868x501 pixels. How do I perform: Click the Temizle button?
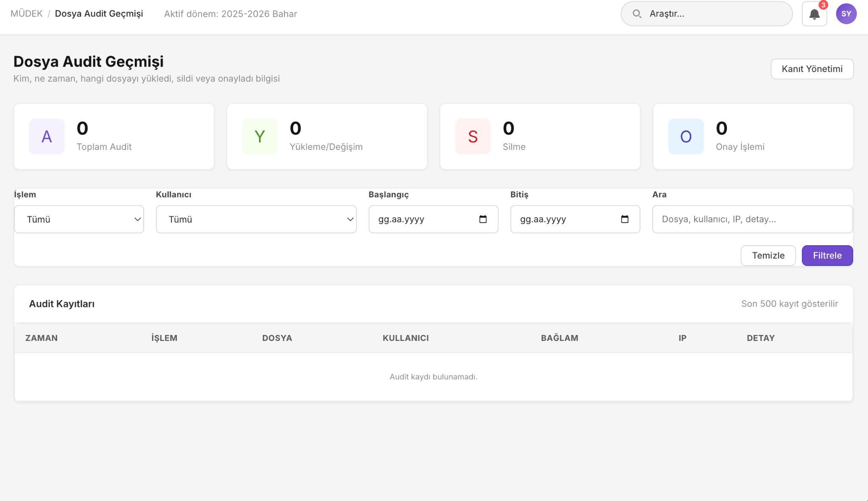click(x=768, y=255)
